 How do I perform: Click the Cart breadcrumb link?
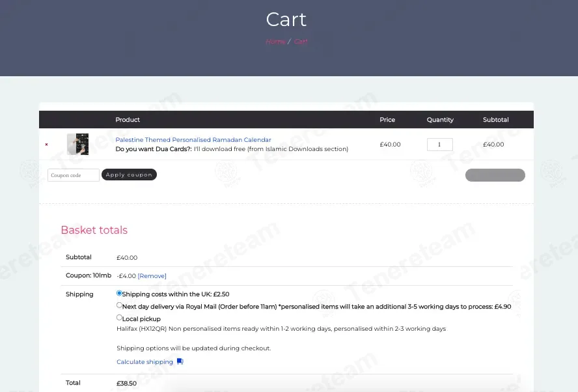coord(301,41)
